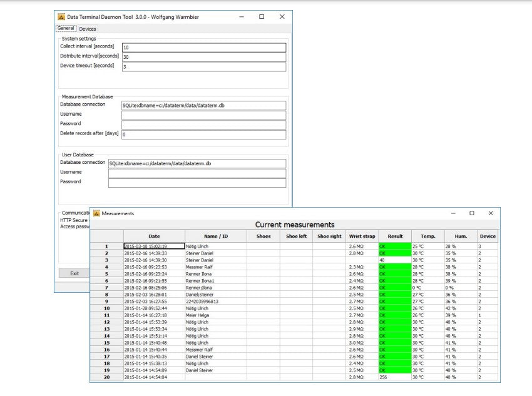This screenshot has height=396, width=532.
Task: Click the Wrist strap column header
Action: coord(362,236)
